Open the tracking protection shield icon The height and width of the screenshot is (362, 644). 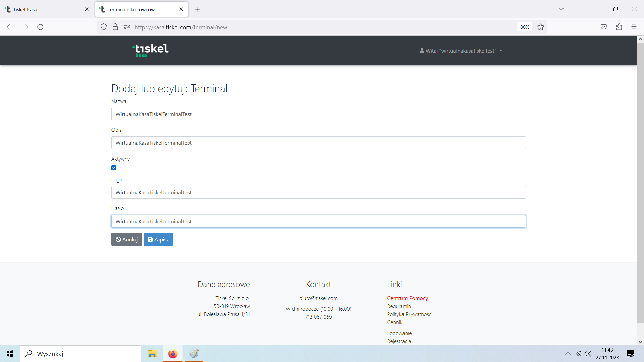tap(104, 27)
